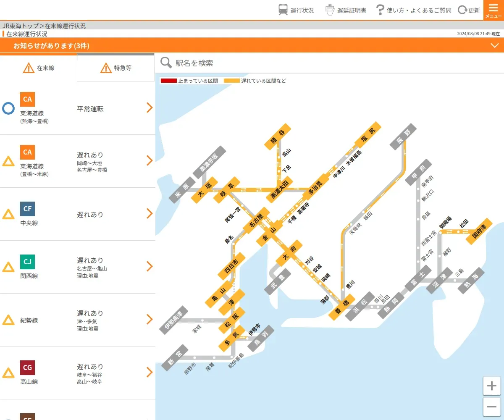Click the CG badge for 高山線
The image size is (504, 420).
point(27,367)
